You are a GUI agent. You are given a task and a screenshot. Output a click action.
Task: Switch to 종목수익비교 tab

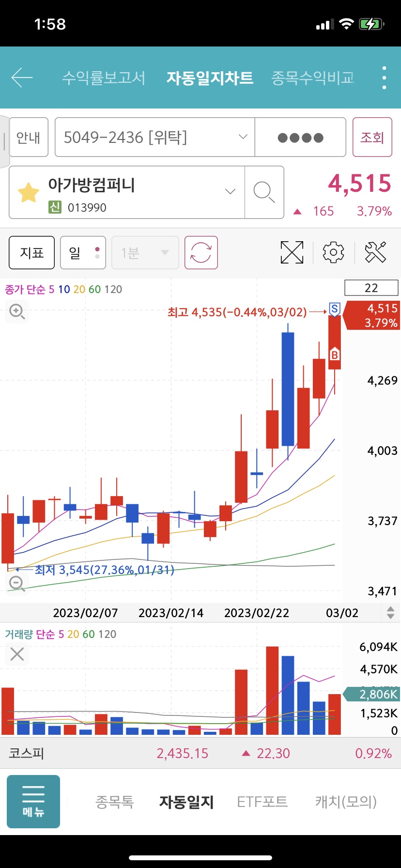click(x=313, y=77)
